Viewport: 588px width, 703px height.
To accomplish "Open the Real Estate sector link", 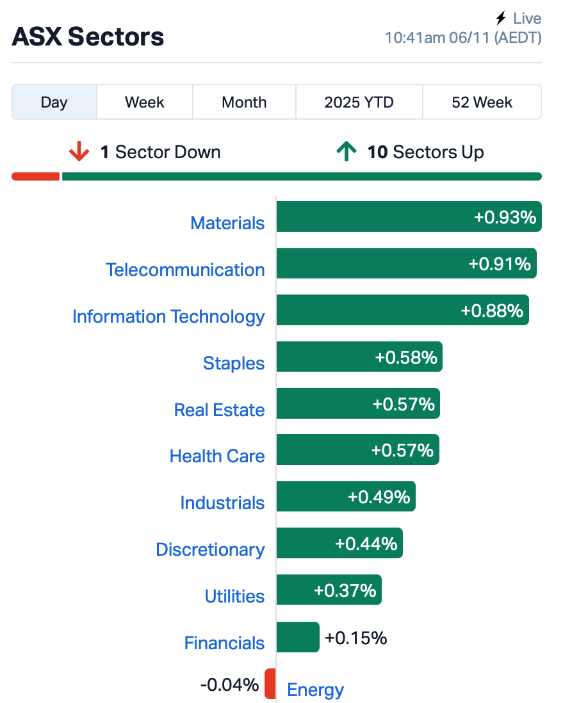I will 219,410.
